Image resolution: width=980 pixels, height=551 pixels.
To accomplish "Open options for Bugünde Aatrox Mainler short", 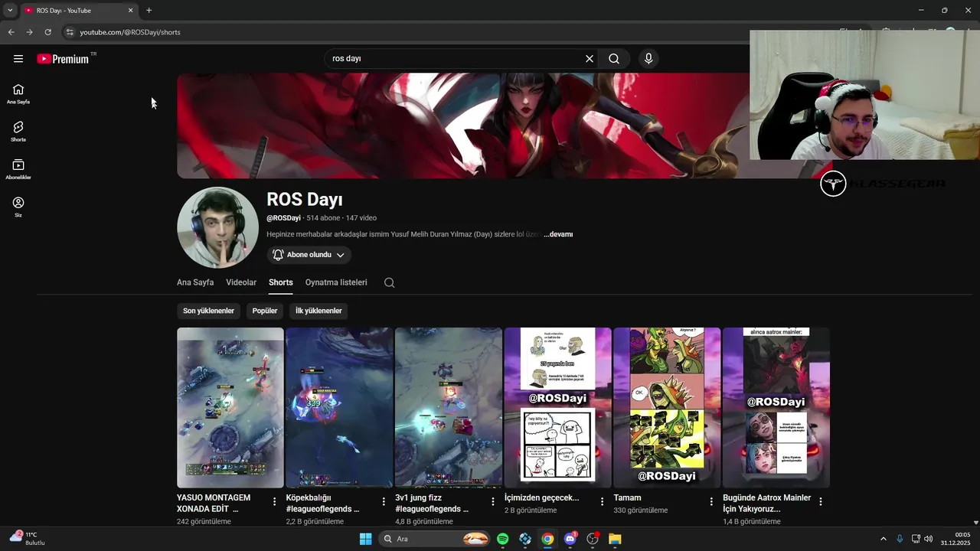I will (x=820, y=502).
